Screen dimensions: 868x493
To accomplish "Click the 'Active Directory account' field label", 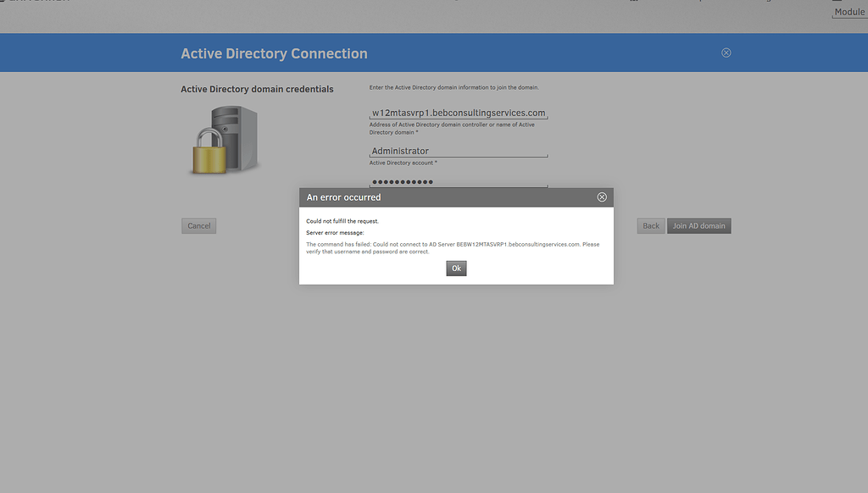I will [403, 163].
